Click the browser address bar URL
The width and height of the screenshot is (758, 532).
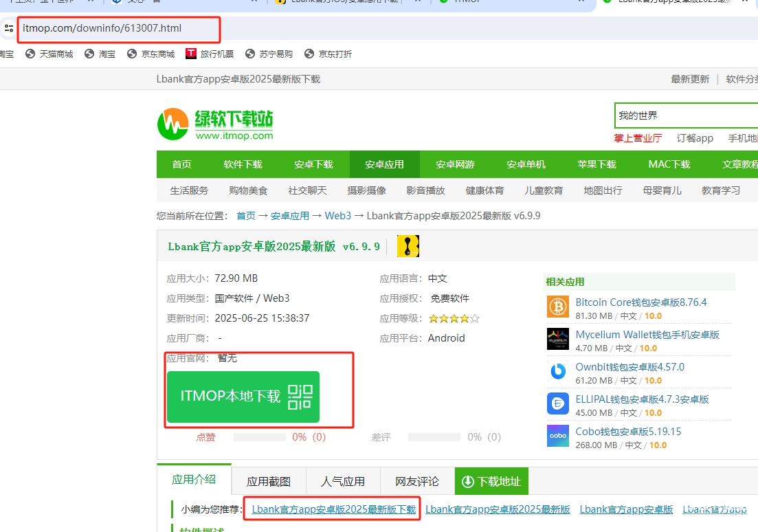102,29
